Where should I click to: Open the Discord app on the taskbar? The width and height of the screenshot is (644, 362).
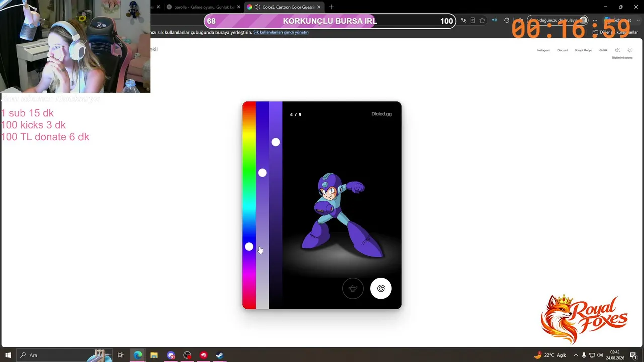point(171,355)
